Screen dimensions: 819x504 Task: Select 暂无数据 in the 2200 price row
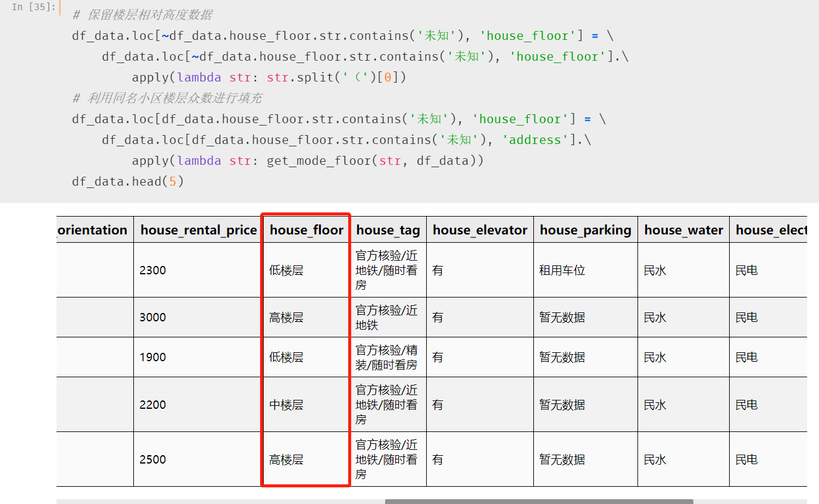562,405
